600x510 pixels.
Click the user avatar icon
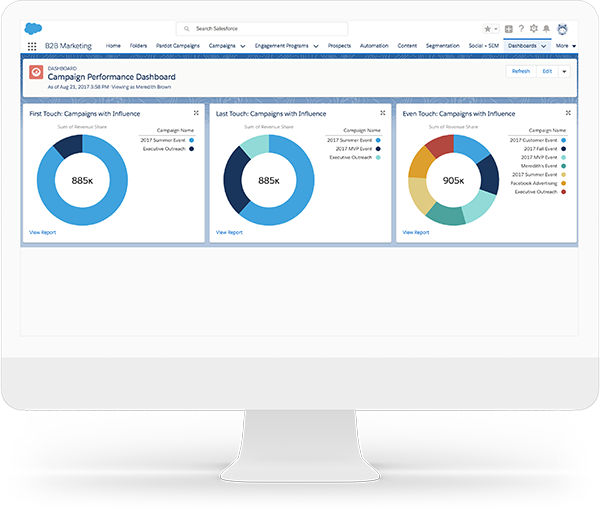pyautogui.click(x=562, y=29)
